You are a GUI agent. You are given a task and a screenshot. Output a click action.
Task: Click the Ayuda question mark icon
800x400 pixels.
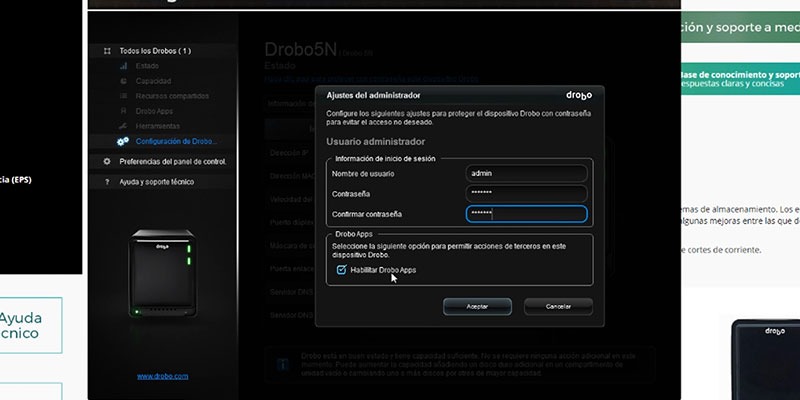click(x=107, y=182)
